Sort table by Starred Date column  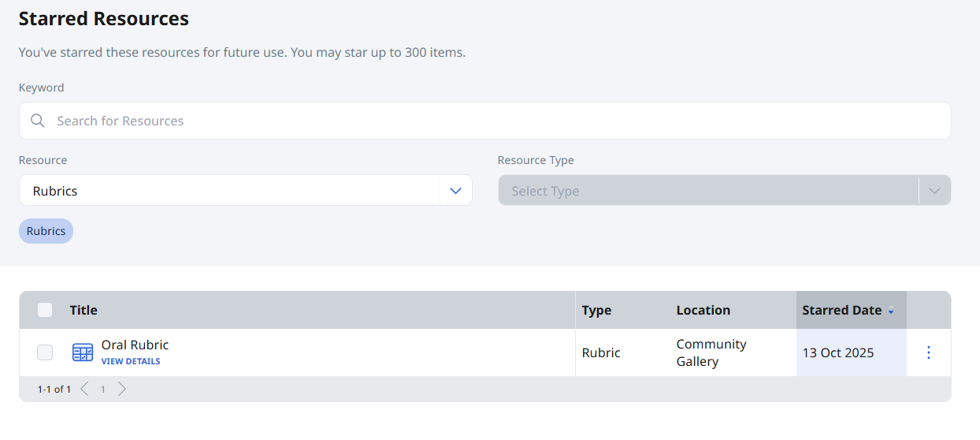[841, 310]
